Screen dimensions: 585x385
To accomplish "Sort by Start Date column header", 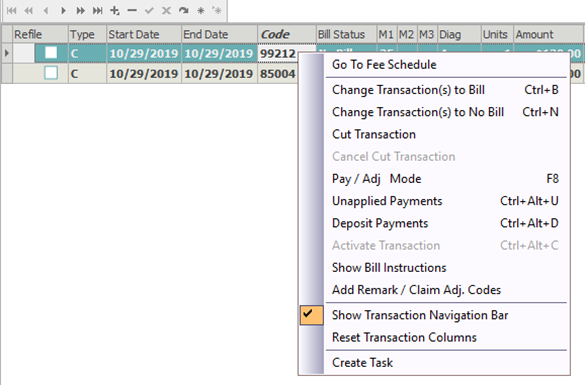I will pyautogui.click(x=144, y=34).
